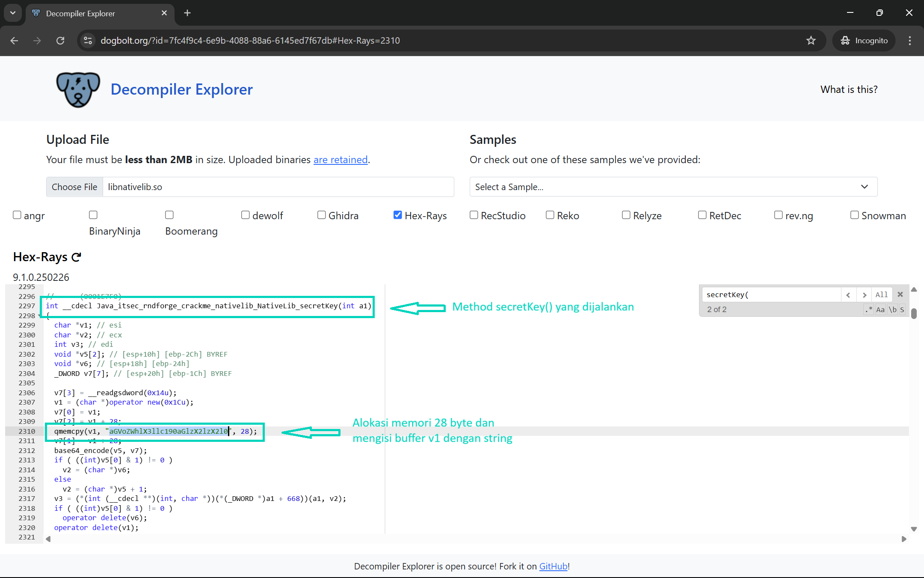Collapse the function fold at line 2298
The image size is (924, 578).
(x=40, y=316)
